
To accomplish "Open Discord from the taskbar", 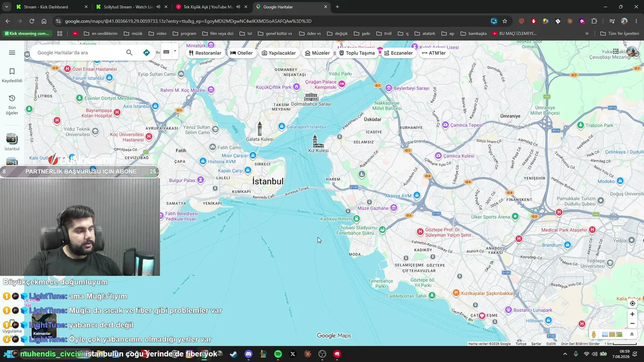I will (248, 354).
